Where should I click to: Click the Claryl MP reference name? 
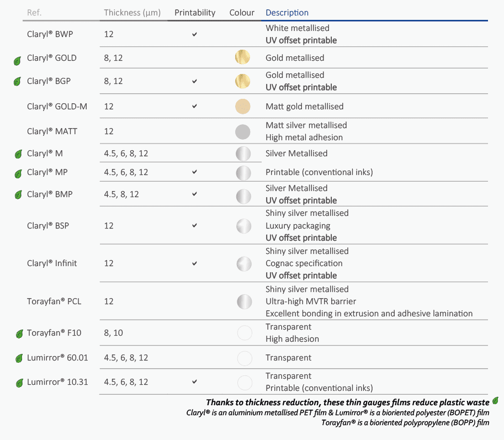[x=47, y=172]
